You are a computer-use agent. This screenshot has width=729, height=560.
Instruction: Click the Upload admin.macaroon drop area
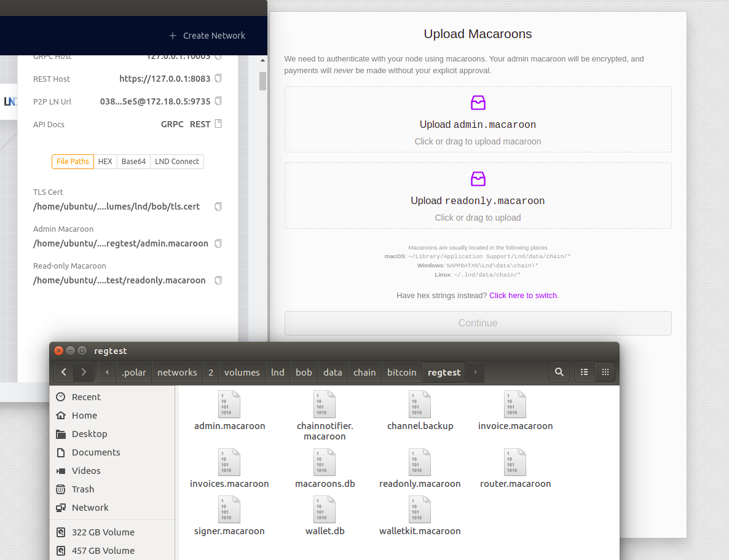point(478,119)
